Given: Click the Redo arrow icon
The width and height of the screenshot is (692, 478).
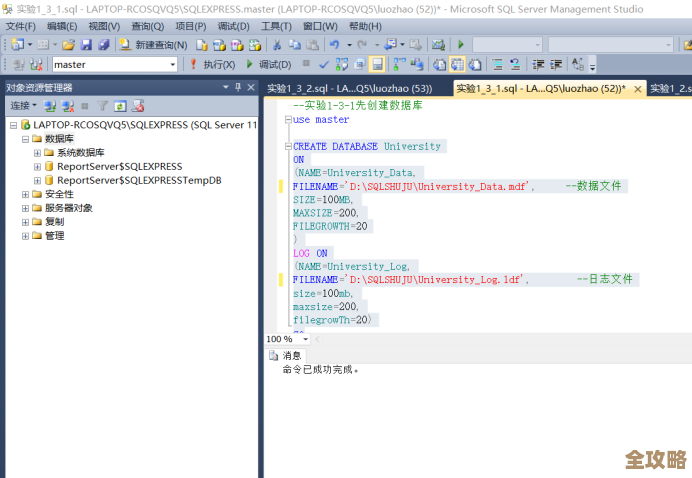Looking at the screenshot, I should [362, 45].
